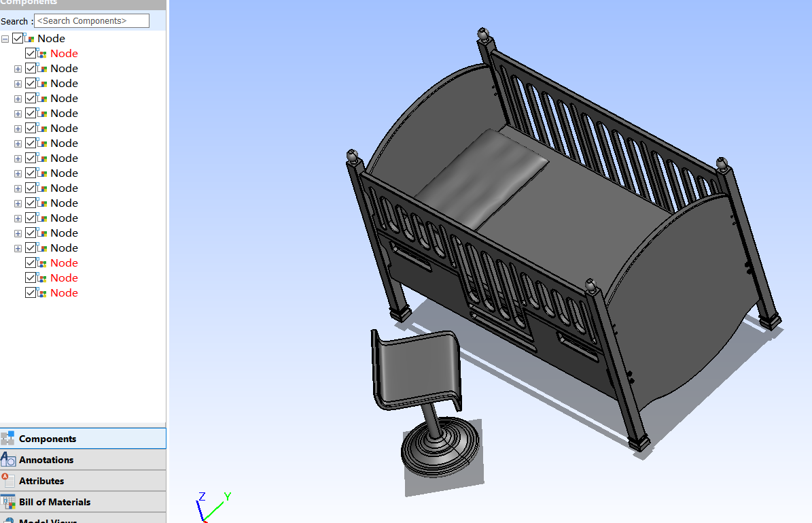Select the Attributes panel label
This screenshot has height=523, width=812.
[x=41, y=481]
